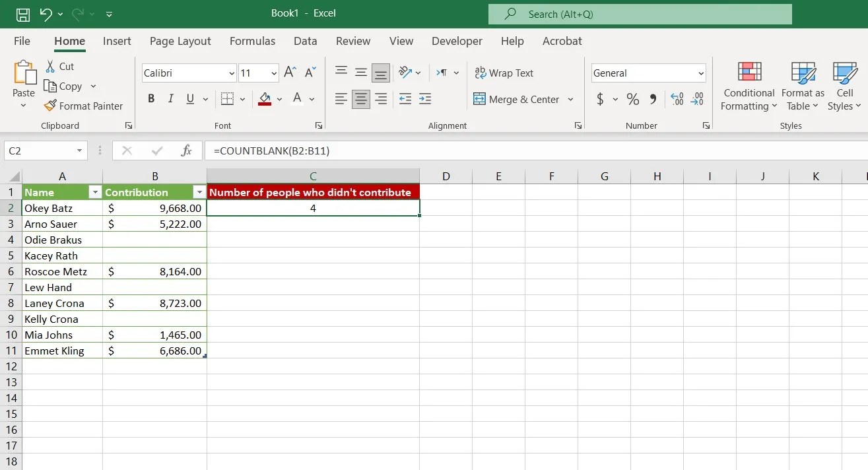This screenshot has width=868, height=470.
Task: Open the General number format dropdown
Action: (x=702, y=73)
